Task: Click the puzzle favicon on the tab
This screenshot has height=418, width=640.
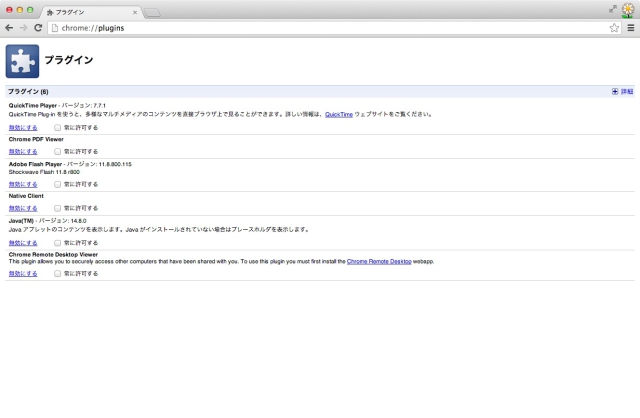Action: point(50,12)
